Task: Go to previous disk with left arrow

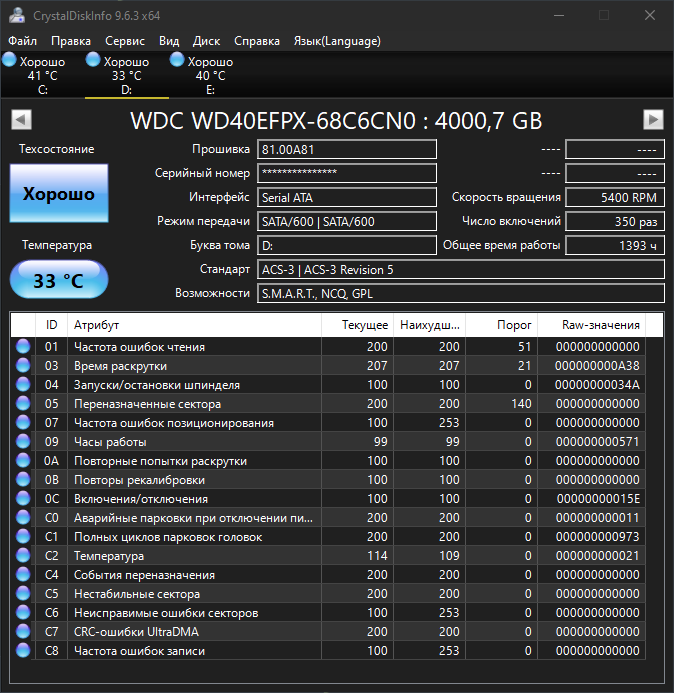Action: 21,119
